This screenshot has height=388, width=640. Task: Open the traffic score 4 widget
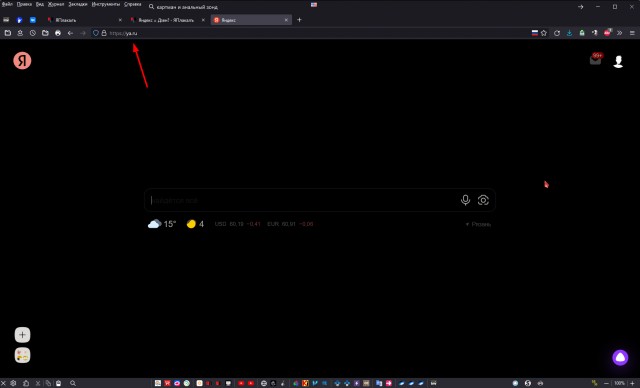[195, 224]
